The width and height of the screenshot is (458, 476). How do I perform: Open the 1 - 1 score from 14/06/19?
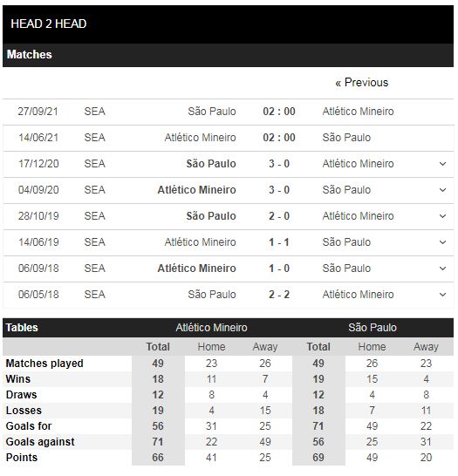coord(279,242)
